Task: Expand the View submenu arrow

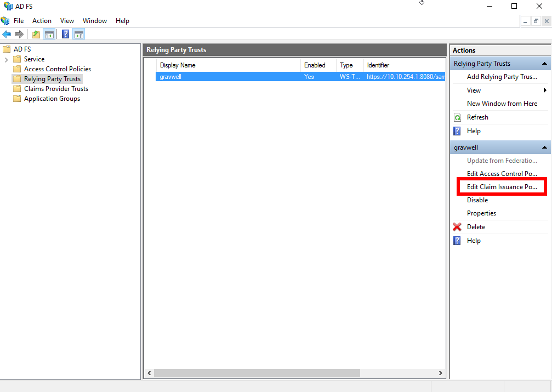Action: (545, 90)
